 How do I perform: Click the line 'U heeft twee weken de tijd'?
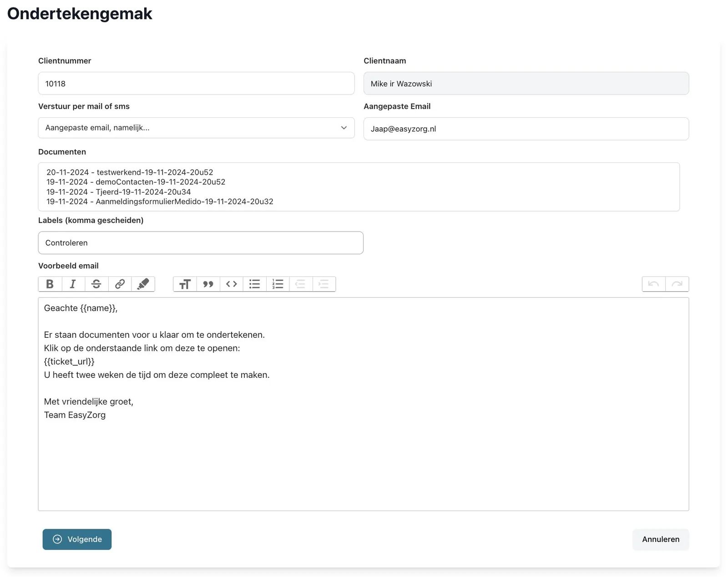(157, 375)
